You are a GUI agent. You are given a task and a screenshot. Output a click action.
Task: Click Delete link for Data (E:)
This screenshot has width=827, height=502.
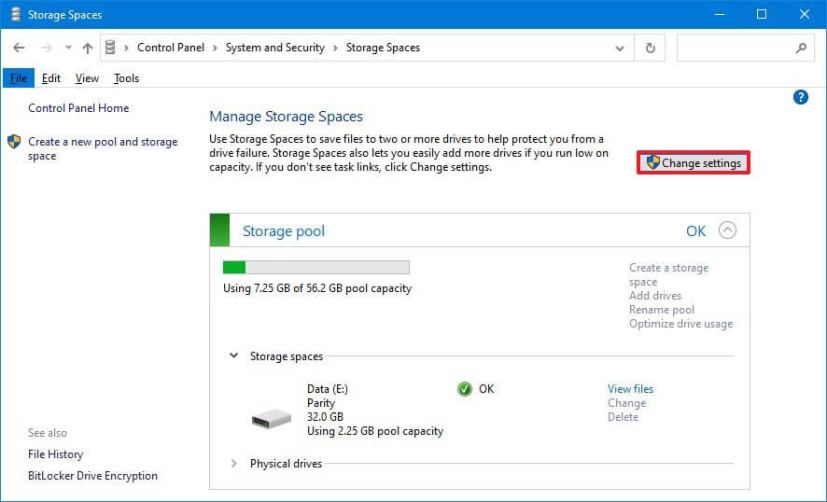pos(623,417)
